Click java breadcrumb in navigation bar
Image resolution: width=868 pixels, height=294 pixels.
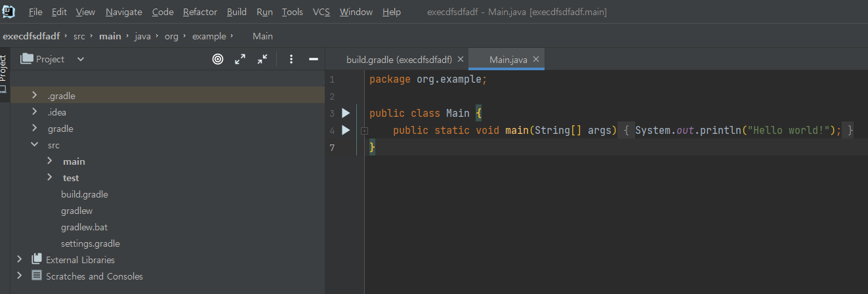[142, 36]
